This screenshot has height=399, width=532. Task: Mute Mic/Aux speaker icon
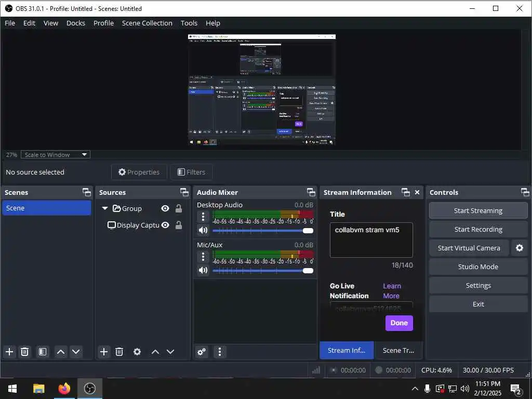click(x=203, y=270)
